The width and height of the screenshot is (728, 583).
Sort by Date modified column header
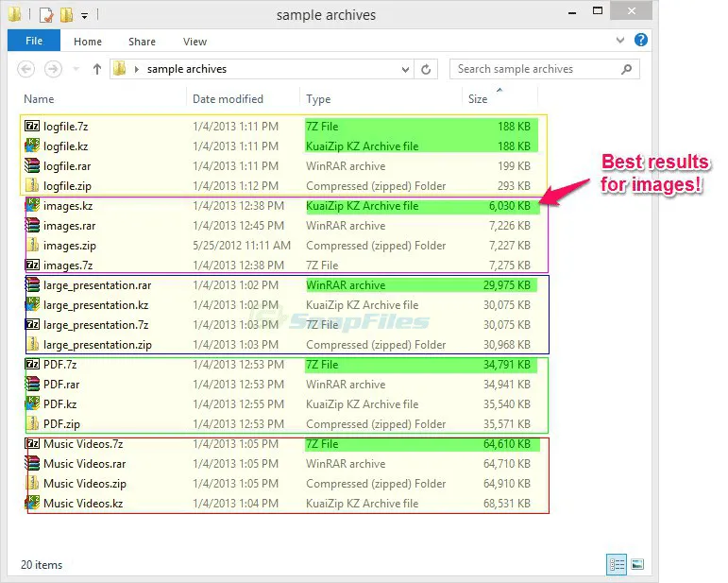pos(228,99)
